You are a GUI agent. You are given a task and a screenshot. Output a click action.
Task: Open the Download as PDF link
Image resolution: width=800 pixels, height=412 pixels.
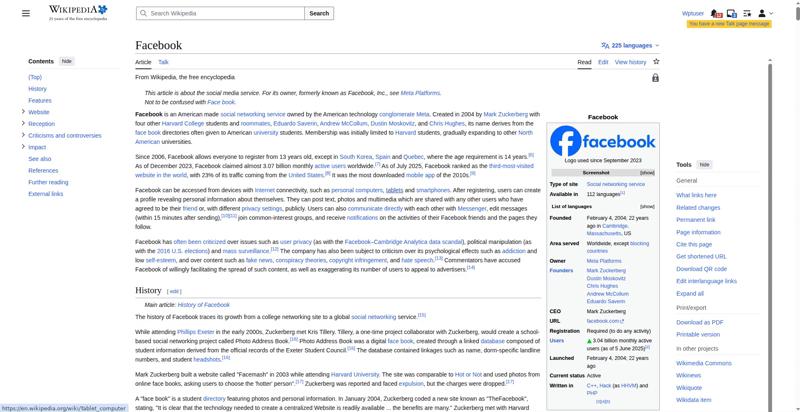point(700,322)
